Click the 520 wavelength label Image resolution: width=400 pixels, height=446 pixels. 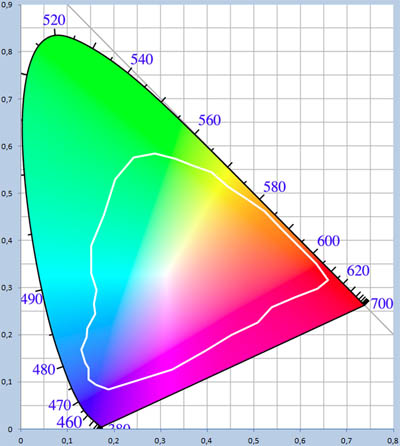[54, 20]
